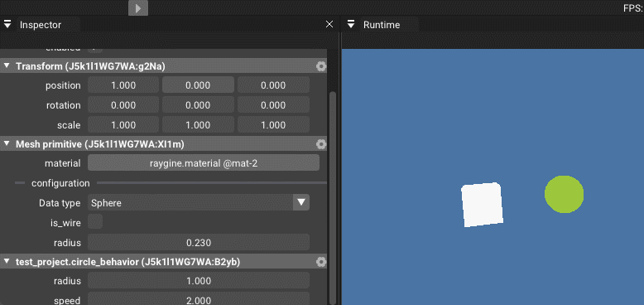Select the Inspector tab

[x=41, y=25]
